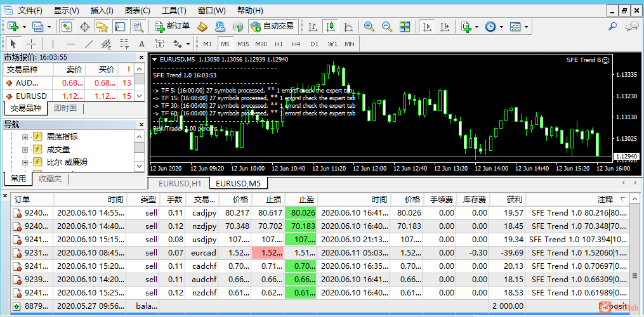Close the 市场报价 panel
This screenshot has height=317, width=644.
[x=141, y=58]
